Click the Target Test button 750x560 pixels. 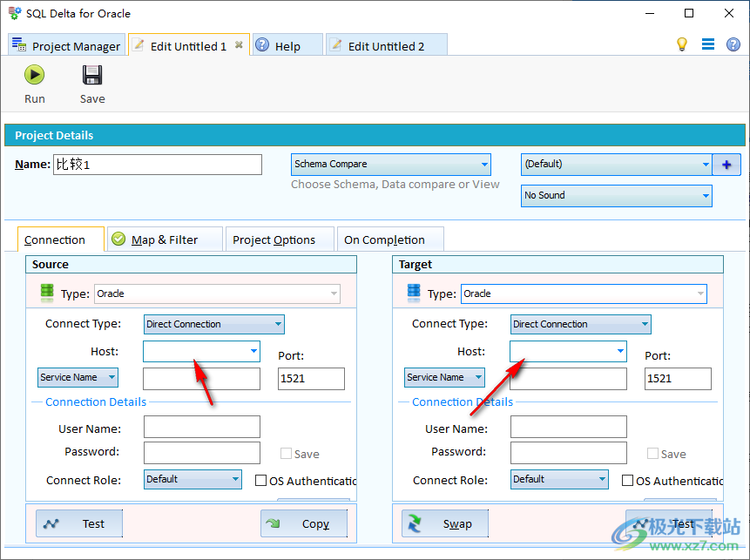pyautogui.click(x=669, y=523)
